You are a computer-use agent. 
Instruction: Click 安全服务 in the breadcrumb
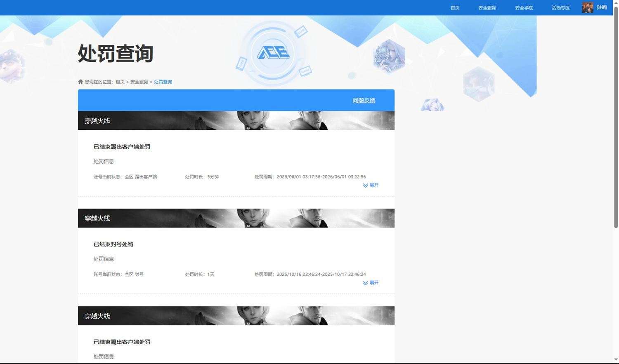coord(139,82)
